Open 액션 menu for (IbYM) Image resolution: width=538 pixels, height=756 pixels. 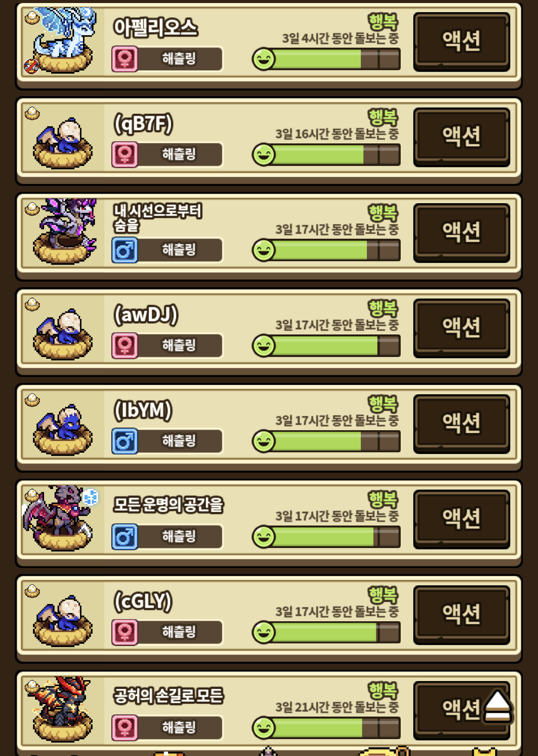(461, 424)
